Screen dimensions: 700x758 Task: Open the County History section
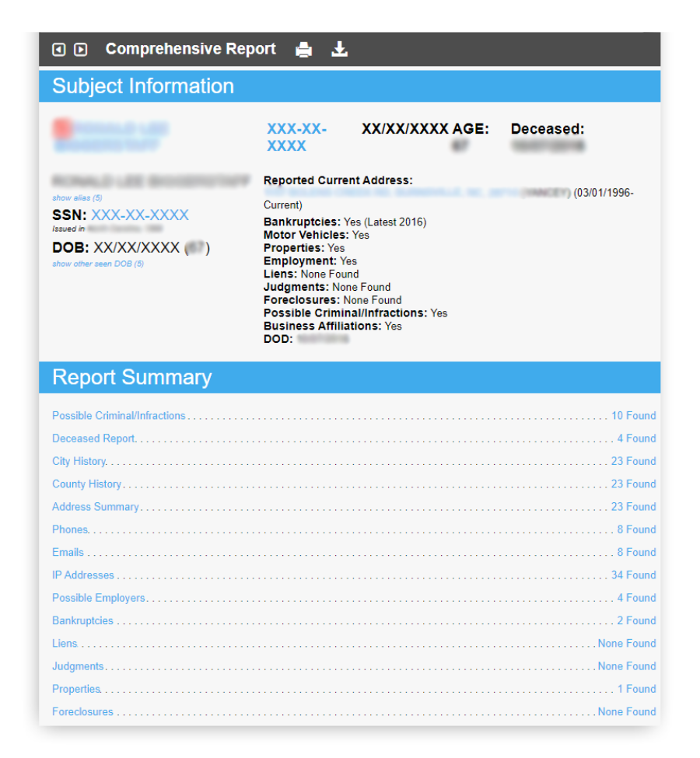pyautogui.click(x=86, y=484)
